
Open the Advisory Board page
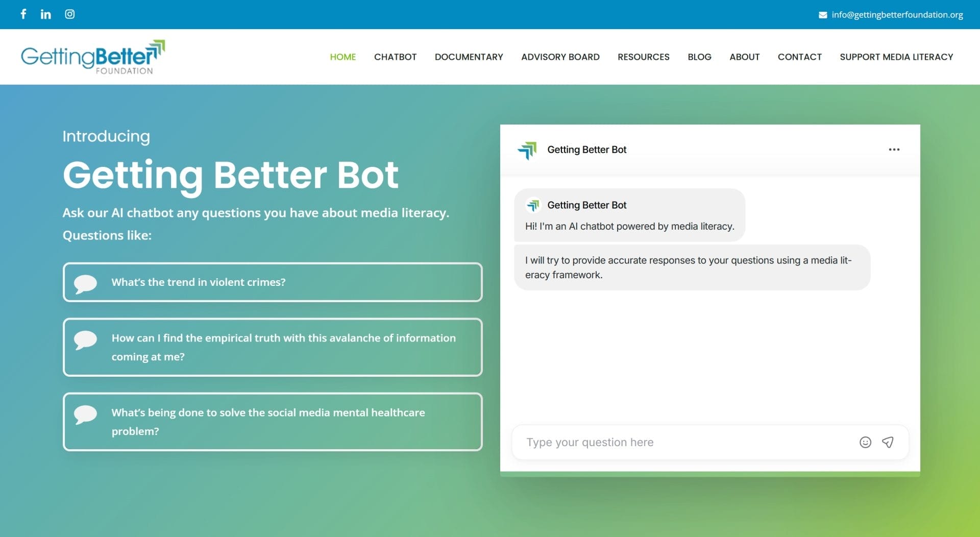click(x=560, y=57)
